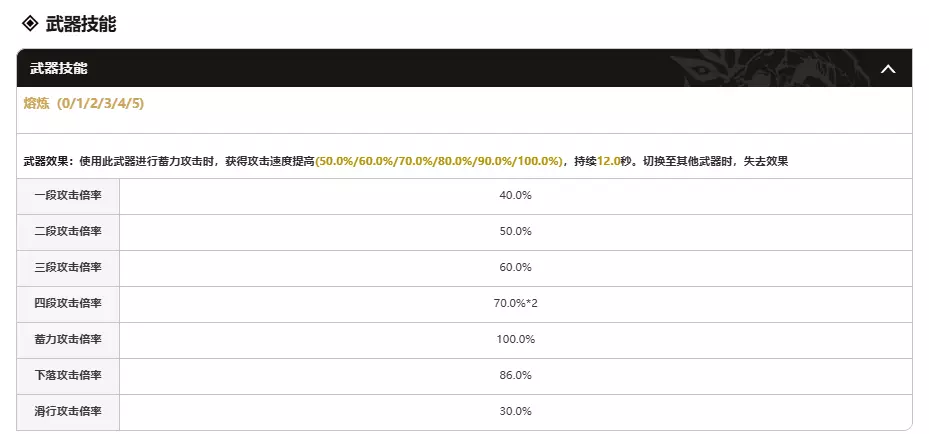This screenshot has height=434, width=929.
Task: Click the 熔炼 (0/1/2/3/4/5) label
Action: pos(85,104)
